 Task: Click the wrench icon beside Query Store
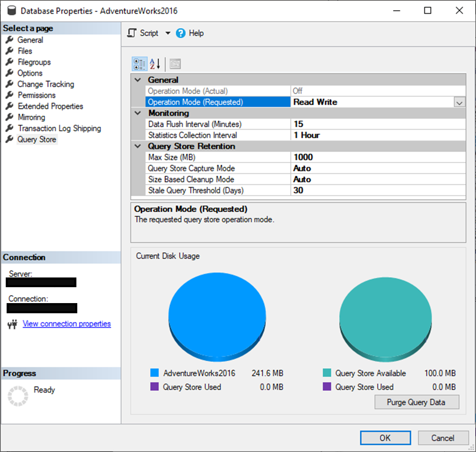(10, 139)
